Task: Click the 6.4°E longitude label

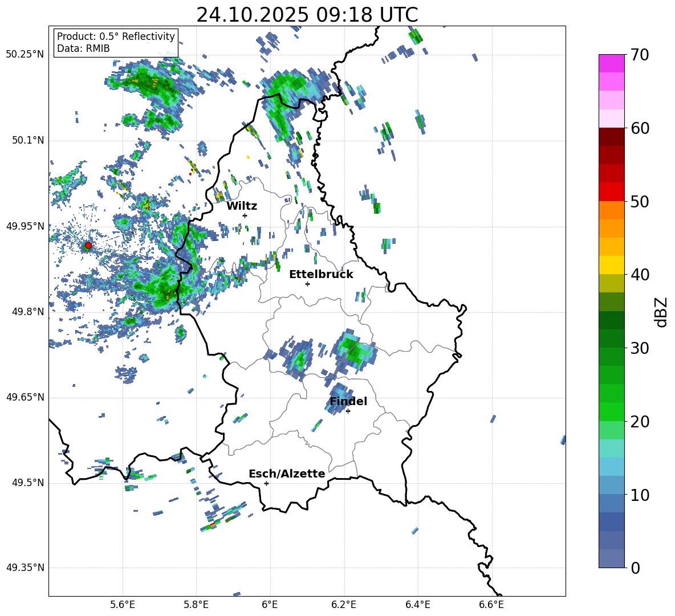Action: click(x=417, y=605)
